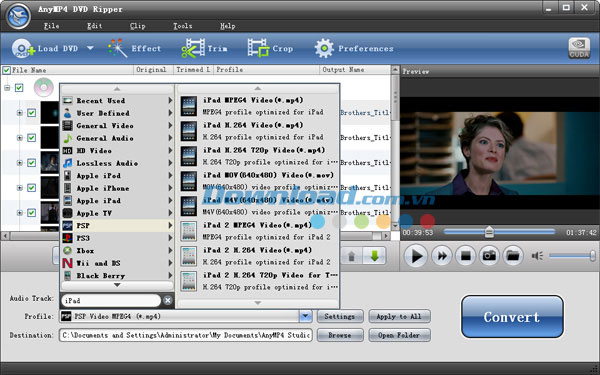Select iPad MPEG4 Video (*.mp4) profile
Screen dimensions: 600x375
(x=258, y=106)
